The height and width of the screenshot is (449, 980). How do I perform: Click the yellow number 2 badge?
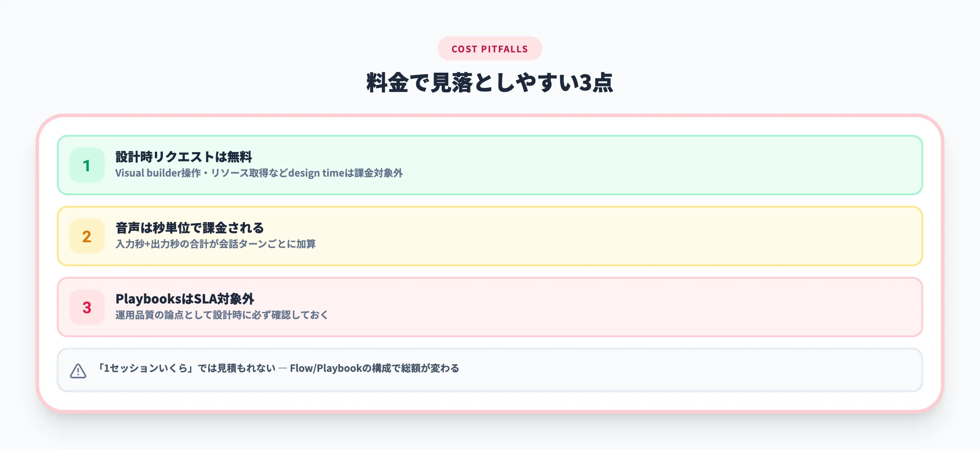87,236
